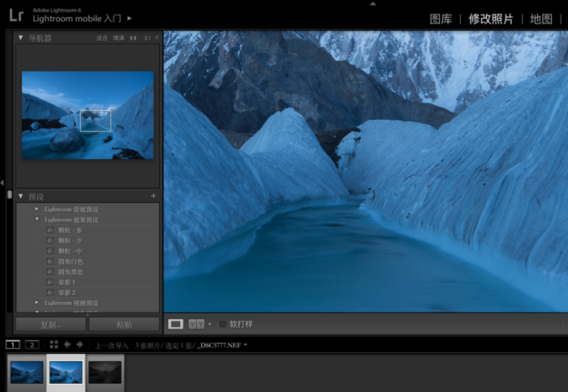Image resolution: width=568 pixels, height=392 pixels.
Task: Click the 复制... copy settings button
Action: click(50, 325)
